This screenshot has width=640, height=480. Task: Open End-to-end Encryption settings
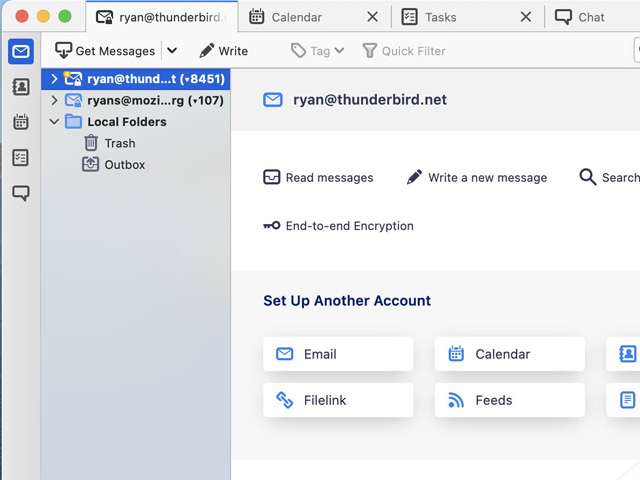[338, 226]
